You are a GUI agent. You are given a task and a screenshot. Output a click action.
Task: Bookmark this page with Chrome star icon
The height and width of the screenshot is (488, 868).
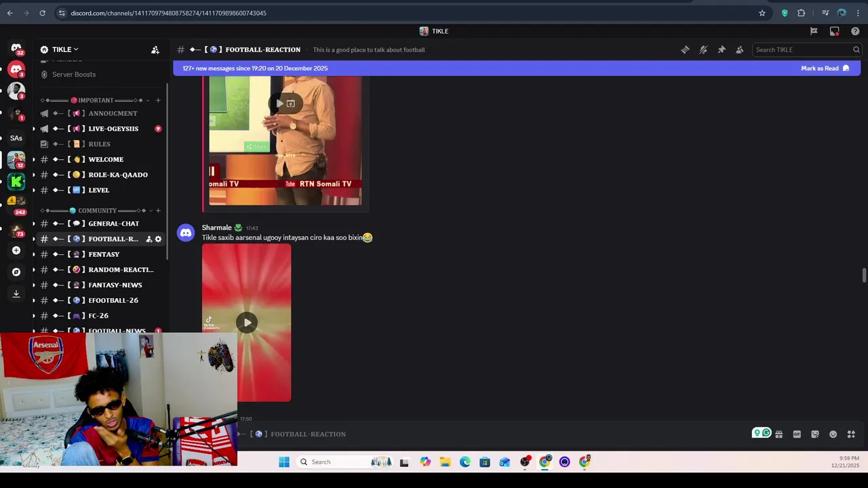pyautogui.click(x=762, y=13)
